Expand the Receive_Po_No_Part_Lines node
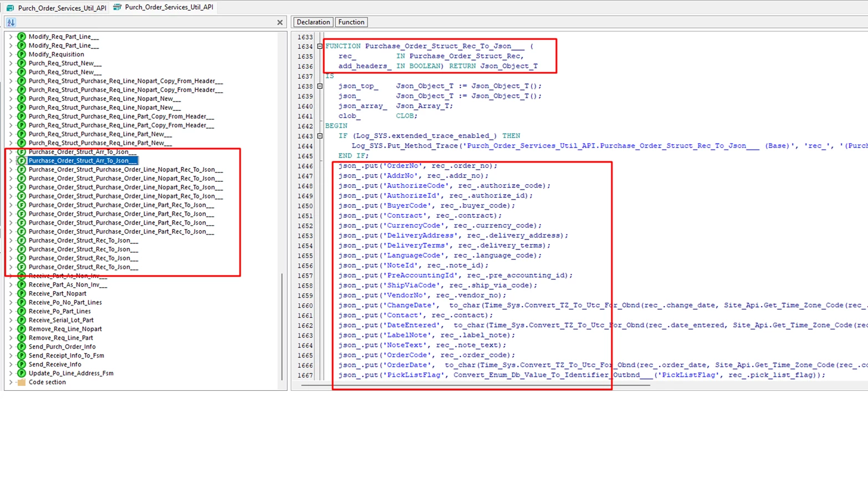Viewport: 868px width, 479px height. [x=11, y=302]
